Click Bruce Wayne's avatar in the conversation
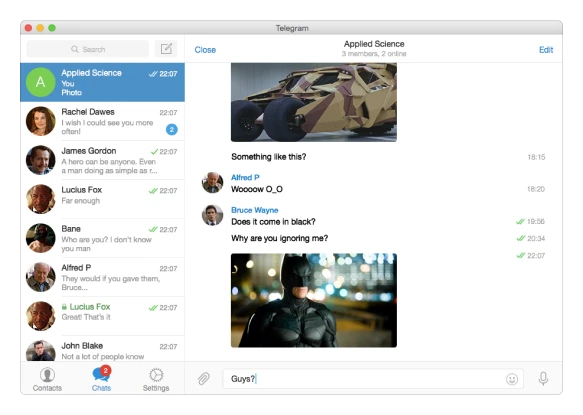Image resolution: width=583 pixels, height=415 pixels. [212, 215]
